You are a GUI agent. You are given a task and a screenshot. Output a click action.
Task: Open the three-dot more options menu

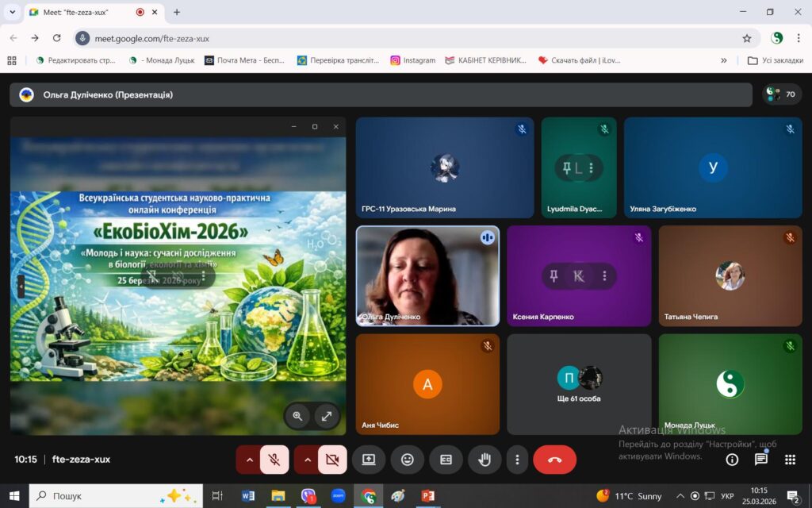pos(517,460)
